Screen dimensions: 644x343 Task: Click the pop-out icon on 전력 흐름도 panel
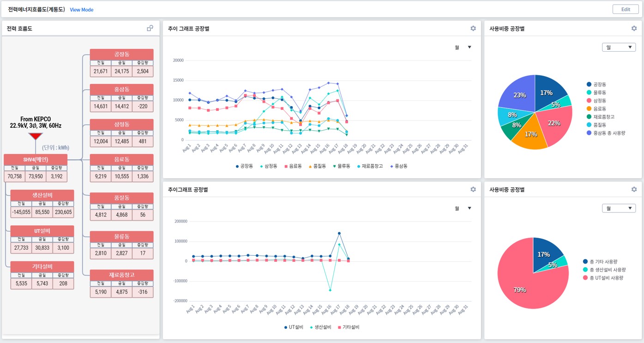point(150,29)
